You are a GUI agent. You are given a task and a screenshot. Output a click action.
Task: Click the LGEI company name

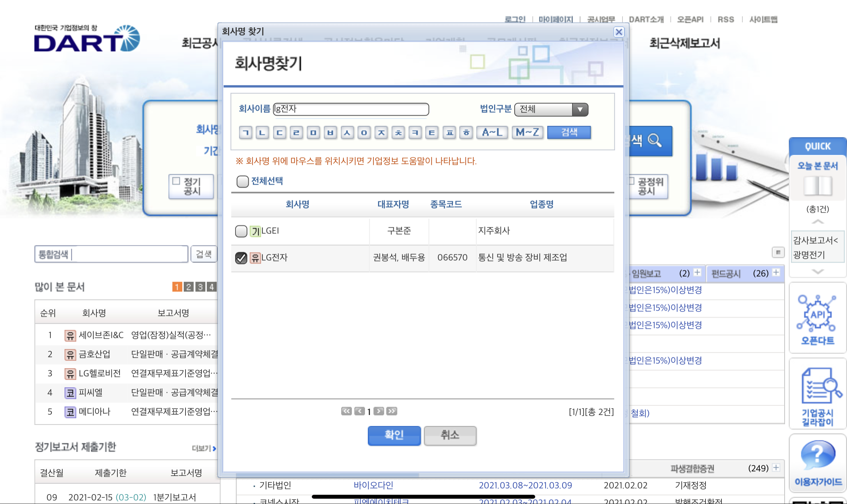270,231
